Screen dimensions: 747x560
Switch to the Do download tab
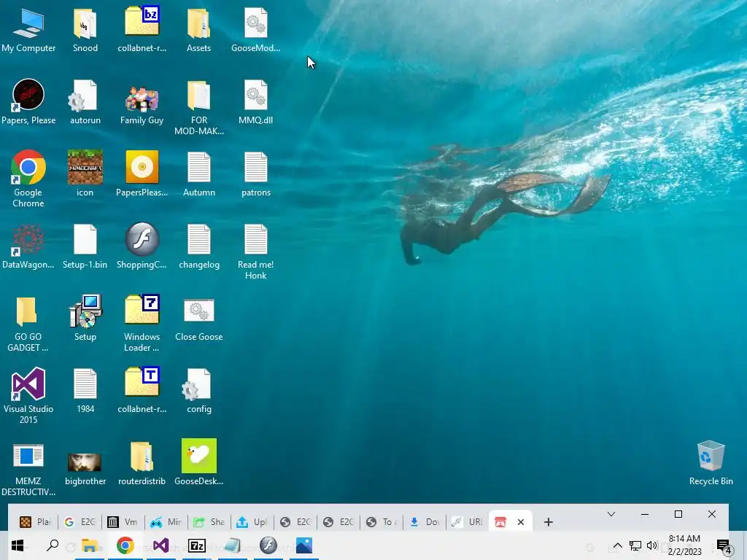click(x=424, y=522)
